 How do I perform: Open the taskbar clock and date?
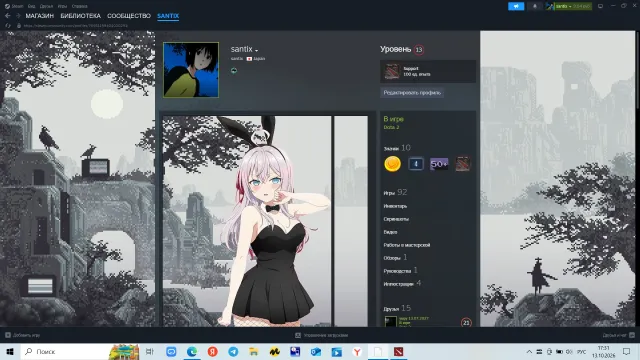coord(603,351)
